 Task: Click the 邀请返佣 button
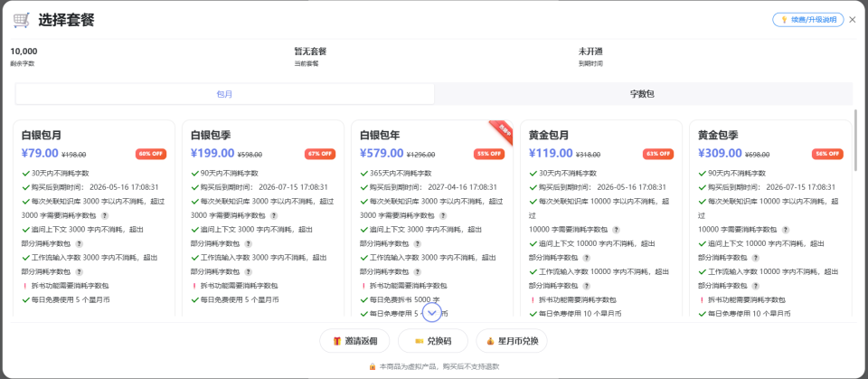point(354,341)
